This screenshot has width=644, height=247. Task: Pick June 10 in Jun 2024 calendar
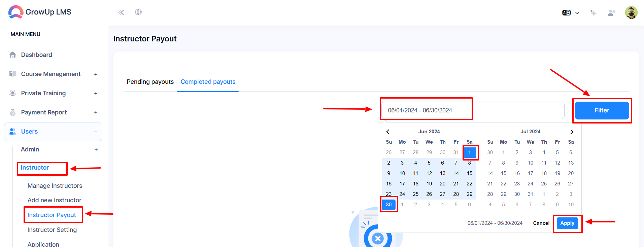click(402, 173)
